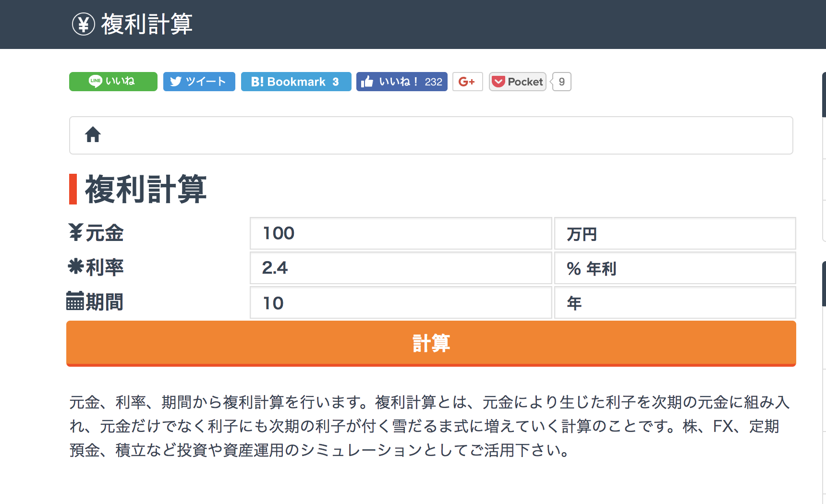This screenshot has width=826, height=504.
Task: Open the 万円 unit dropdown
Action: tap(675, 233)
